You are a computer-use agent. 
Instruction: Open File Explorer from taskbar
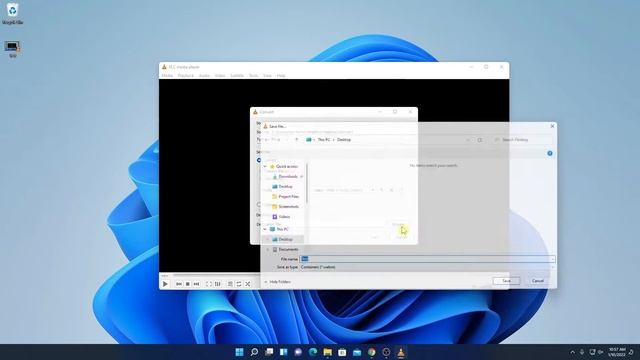[327, 352]
